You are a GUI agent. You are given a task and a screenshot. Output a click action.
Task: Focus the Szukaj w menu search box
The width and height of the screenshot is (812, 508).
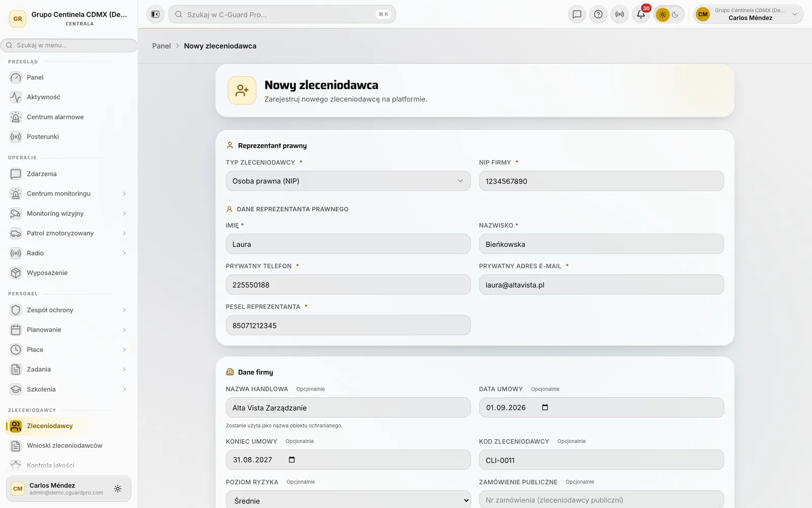click(x=69, y=45)
